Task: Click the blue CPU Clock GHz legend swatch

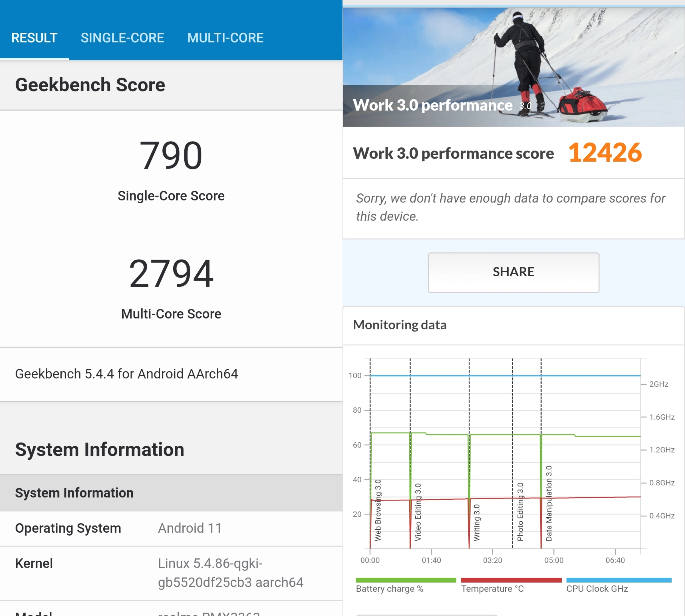Action: point(618,580)
